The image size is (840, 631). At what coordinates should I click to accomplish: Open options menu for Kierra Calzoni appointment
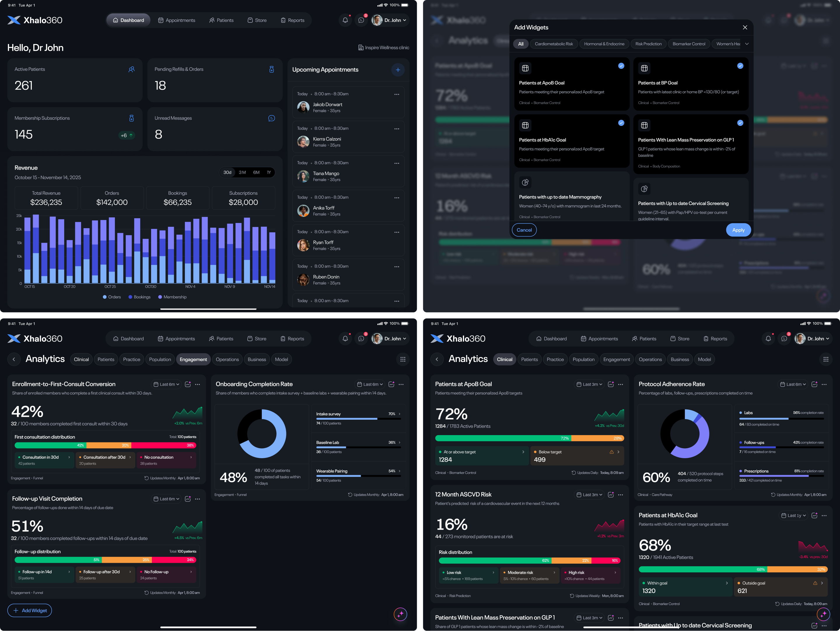[x=396, y=129]
